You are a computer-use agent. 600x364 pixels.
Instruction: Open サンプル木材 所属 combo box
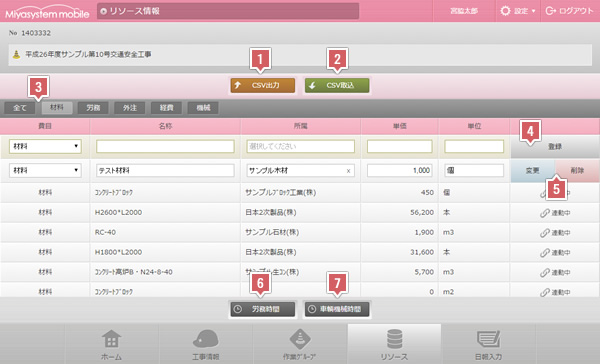click(301, 171)
